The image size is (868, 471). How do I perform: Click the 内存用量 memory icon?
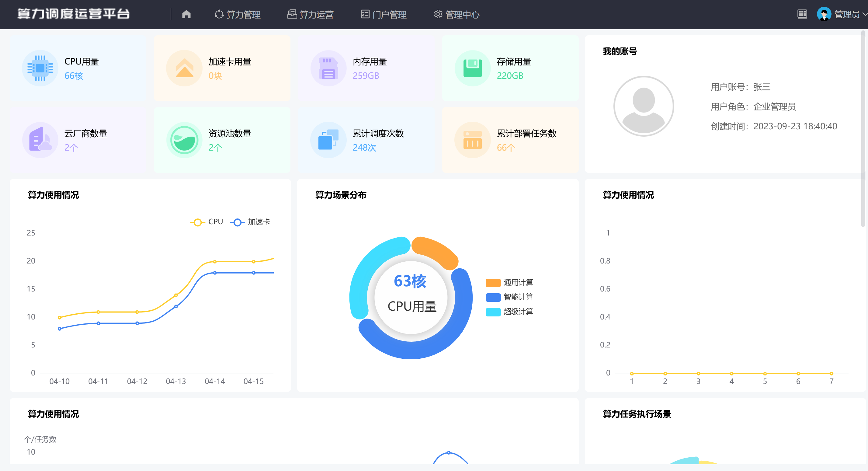(x=328, y=68)
